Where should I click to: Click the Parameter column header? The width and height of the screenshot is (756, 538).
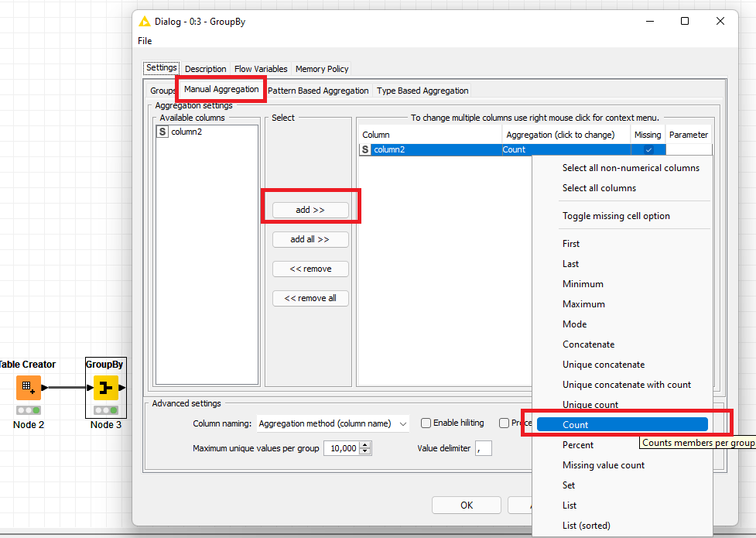[689, 135]
